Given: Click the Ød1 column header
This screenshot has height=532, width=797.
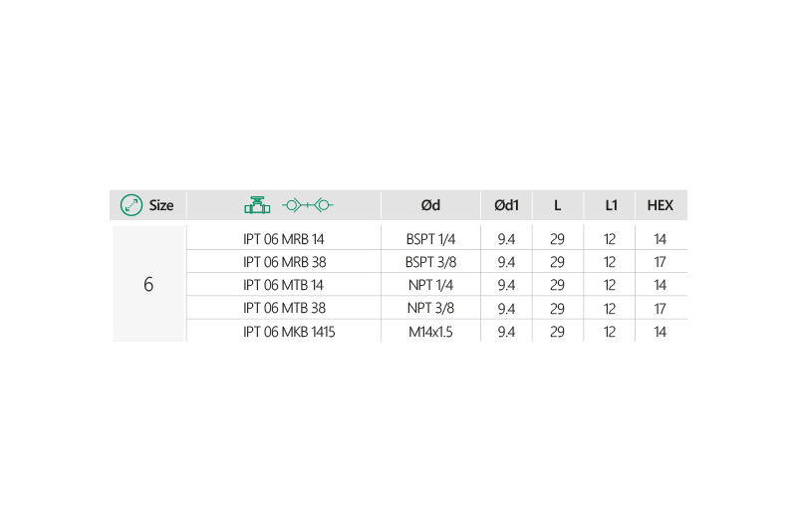Looking at the screenshot, I should click(x=506, y=205).
